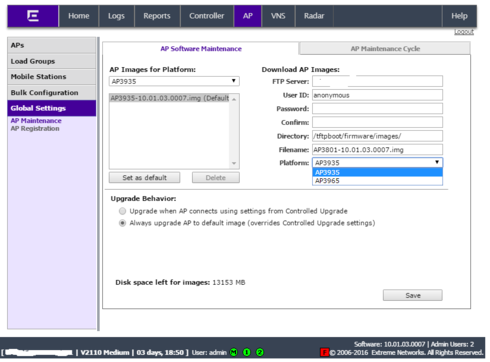Image resolution: width=490 pixels, height=362 pixels.
Task: Open AP Images for Platform dropdown
Action: point(174,81)
